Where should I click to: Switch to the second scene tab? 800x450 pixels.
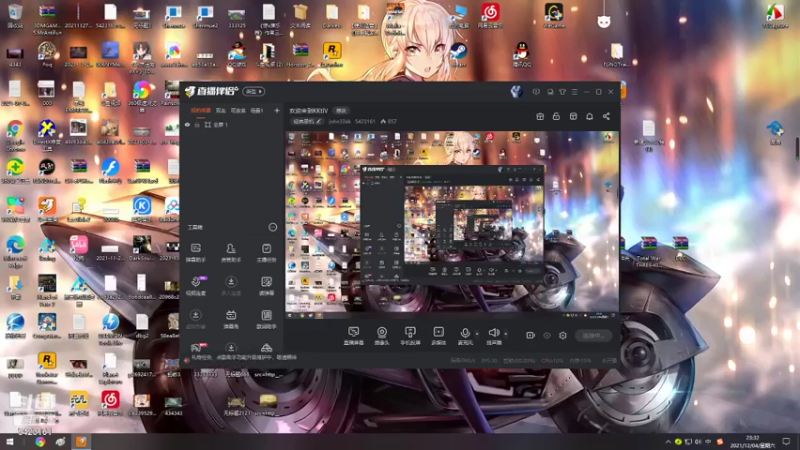pos(220,110)
